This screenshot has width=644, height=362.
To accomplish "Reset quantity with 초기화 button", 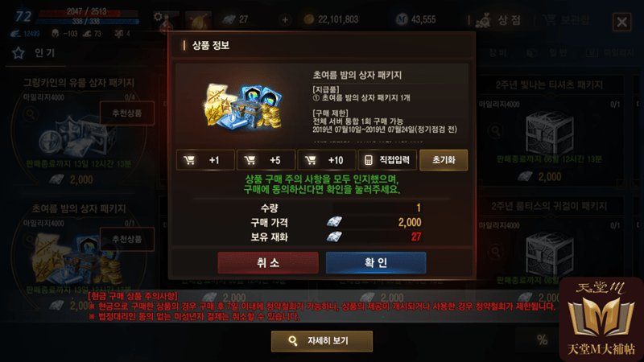I will (x=444, y=160).
